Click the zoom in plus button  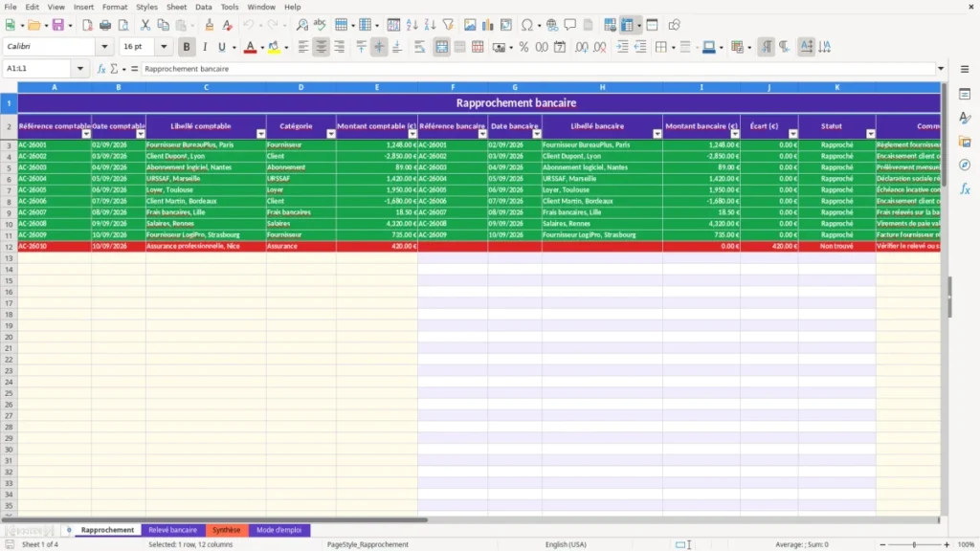[947, 544]
